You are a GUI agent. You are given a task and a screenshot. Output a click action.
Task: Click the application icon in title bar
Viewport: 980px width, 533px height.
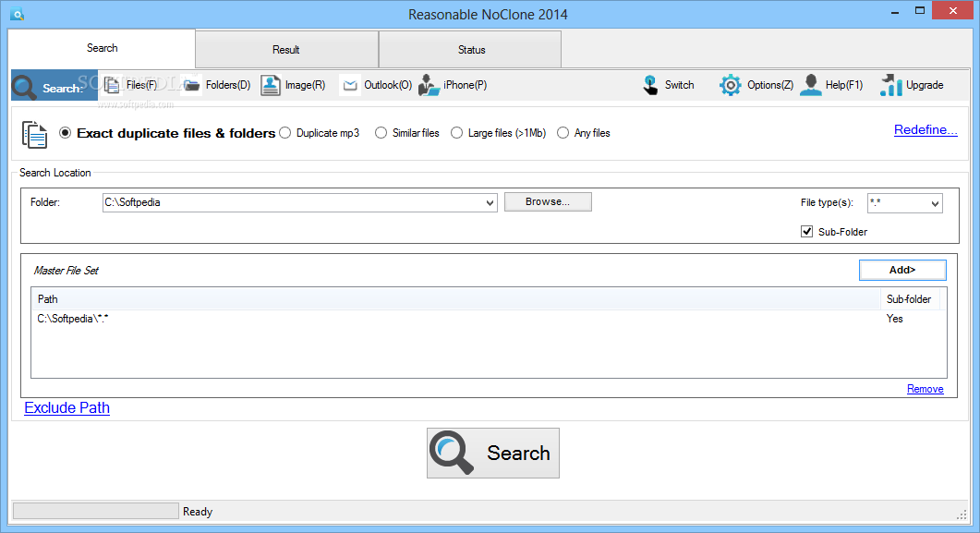pos(17,14)
